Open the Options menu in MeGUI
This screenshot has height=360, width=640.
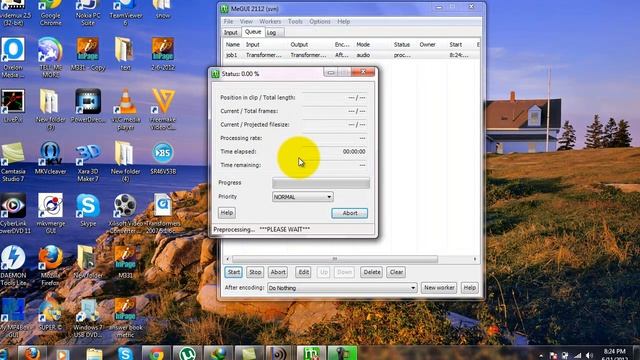320,21
